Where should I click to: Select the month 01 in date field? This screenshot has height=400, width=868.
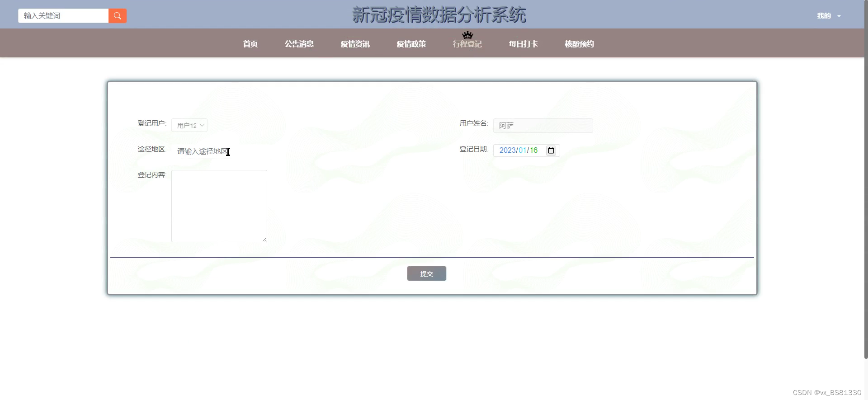523,151
